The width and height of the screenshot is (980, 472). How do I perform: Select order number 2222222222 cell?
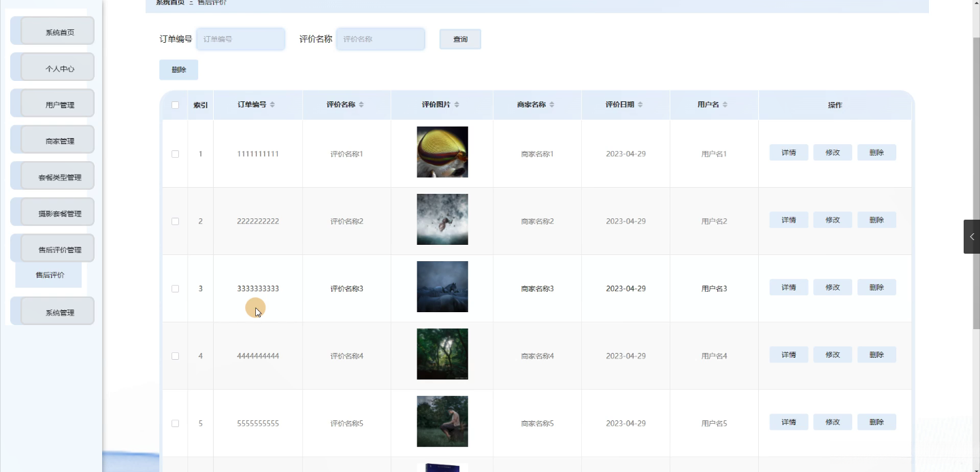pos(258,221)
